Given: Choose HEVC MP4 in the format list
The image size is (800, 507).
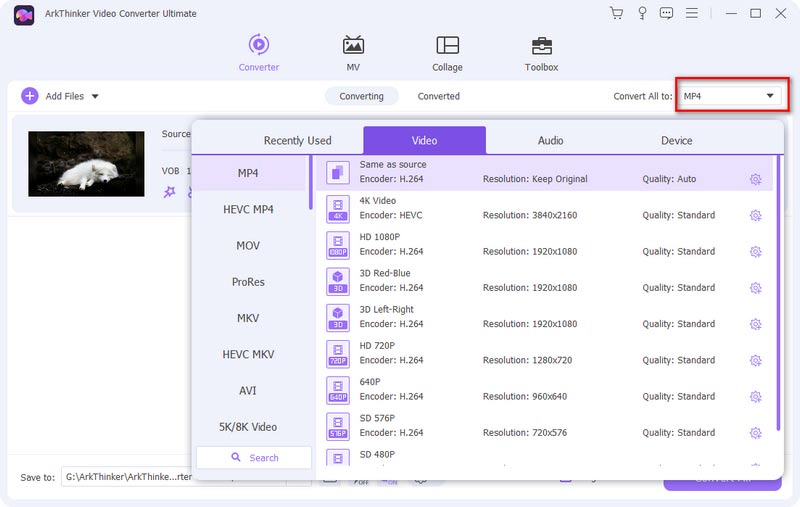Looking at the screenshot, I should 248,209.
